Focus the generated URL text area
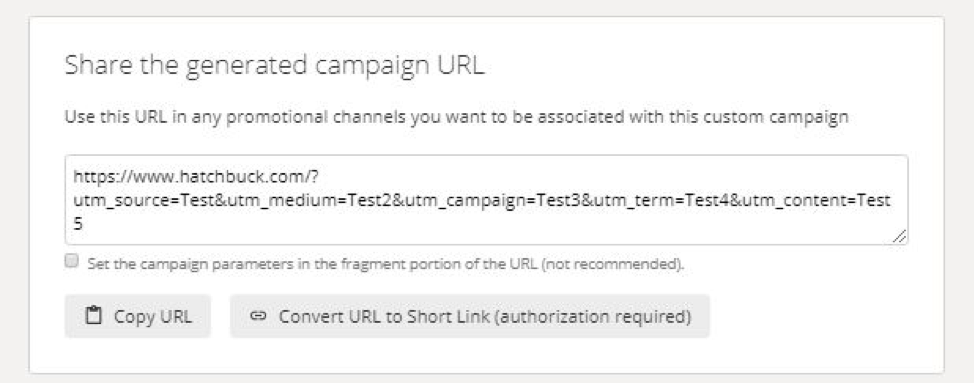Screen dimensions: 974x383 [x=486, y=200]
